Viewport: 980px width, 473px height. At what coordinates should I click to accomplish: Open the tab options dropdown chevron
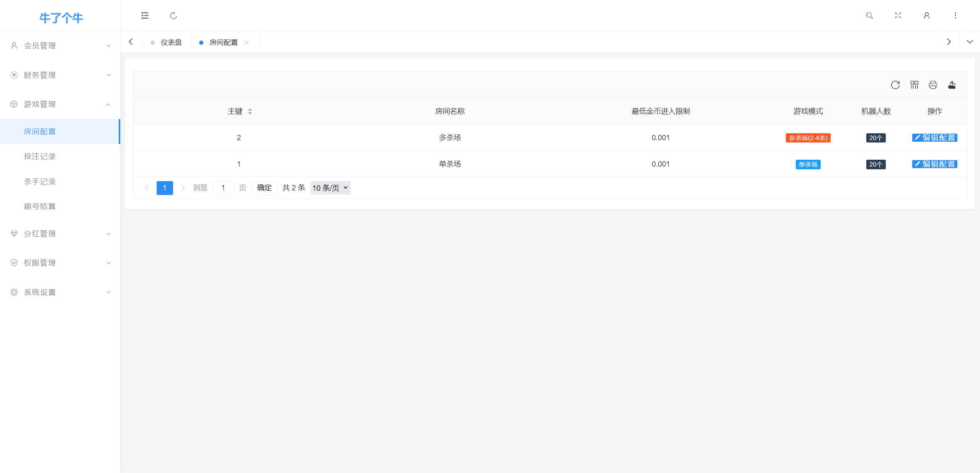point(970,42)
